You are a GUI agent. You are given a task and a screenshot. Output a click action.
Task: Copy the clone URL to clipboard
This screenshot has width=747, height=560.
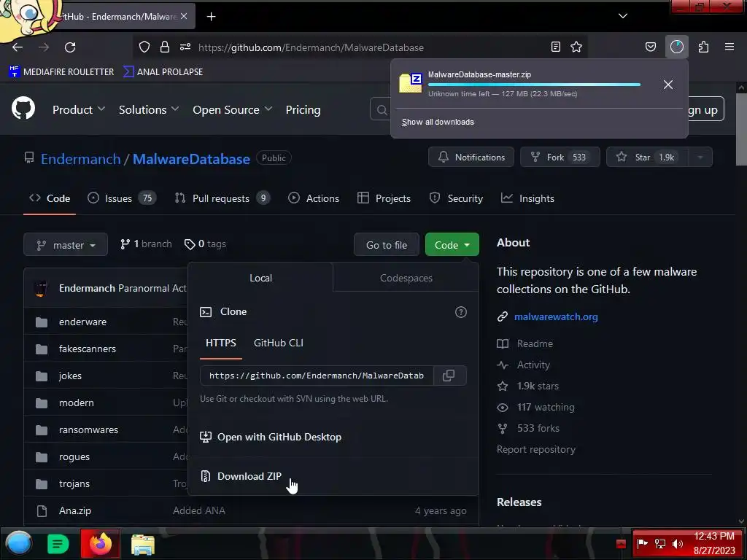click(x=449, y=376)
